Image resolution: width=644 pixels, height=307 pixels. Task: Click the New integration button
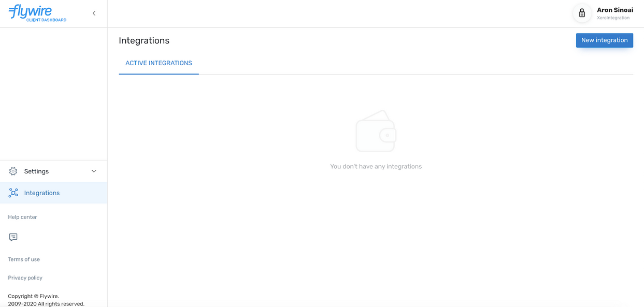(605, 40)
